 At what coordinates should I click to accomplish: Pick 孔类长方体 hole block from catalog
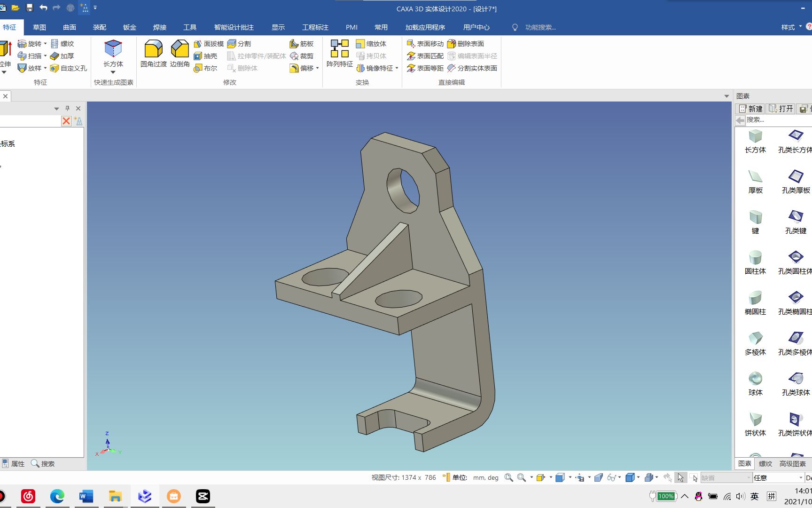[x=796, y=141]
